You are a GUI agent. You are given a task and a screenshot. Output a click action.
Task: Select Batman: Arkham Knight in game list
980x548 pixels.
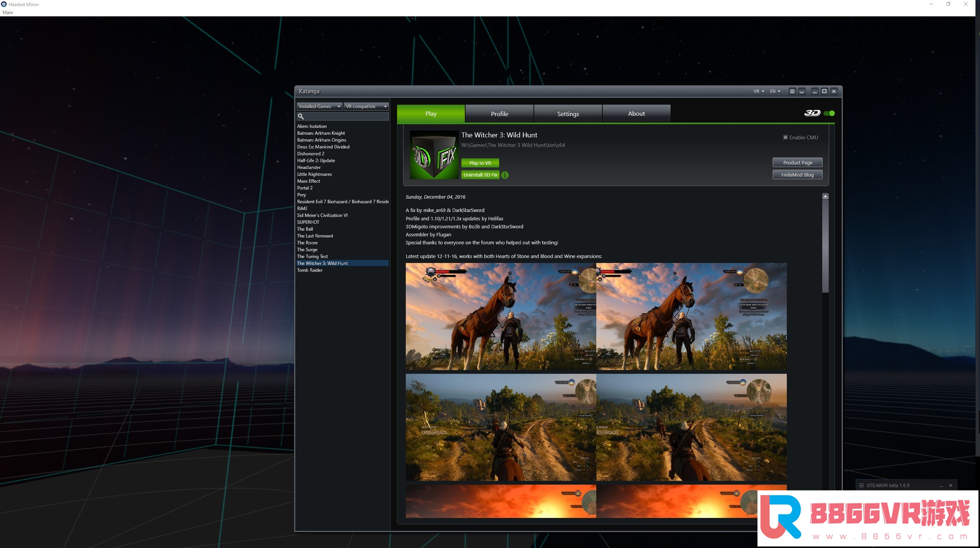pyautogui.click(x=342, y=133)
